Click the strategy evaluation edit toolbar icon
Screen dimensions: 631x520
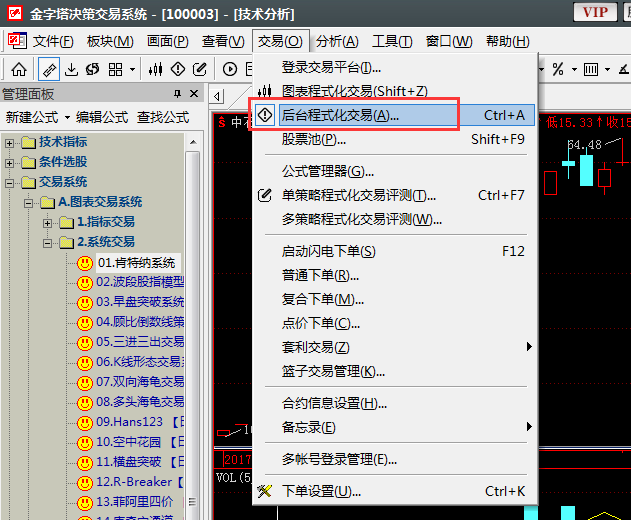tap(200, 69)
